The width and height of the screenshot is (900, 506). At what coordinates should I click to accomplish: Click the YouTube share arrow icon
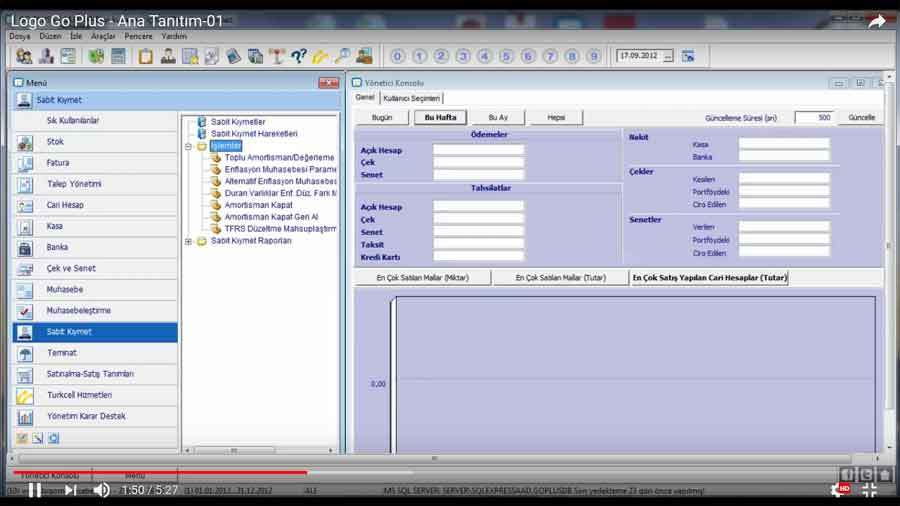tap(876, 22)
